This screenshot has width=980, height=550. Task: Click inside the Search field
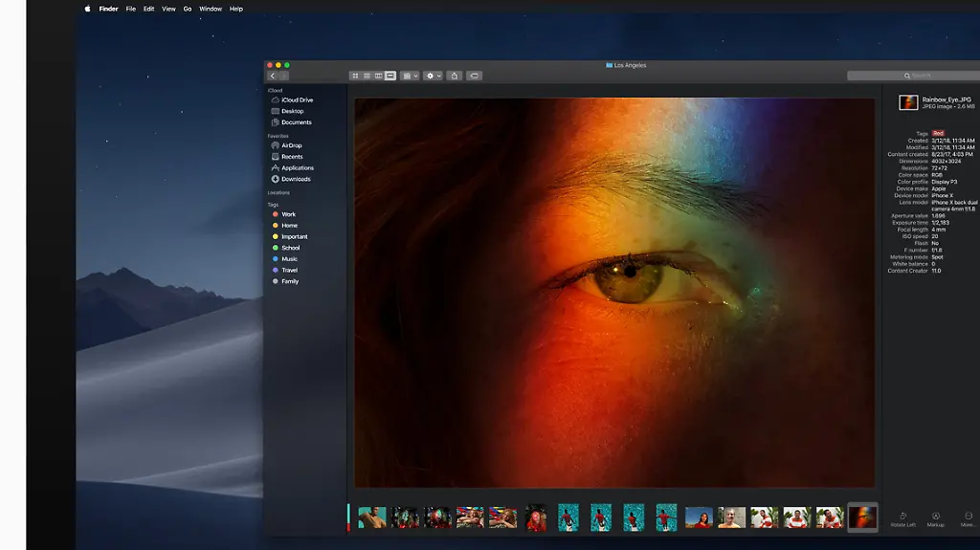[919, 76]
